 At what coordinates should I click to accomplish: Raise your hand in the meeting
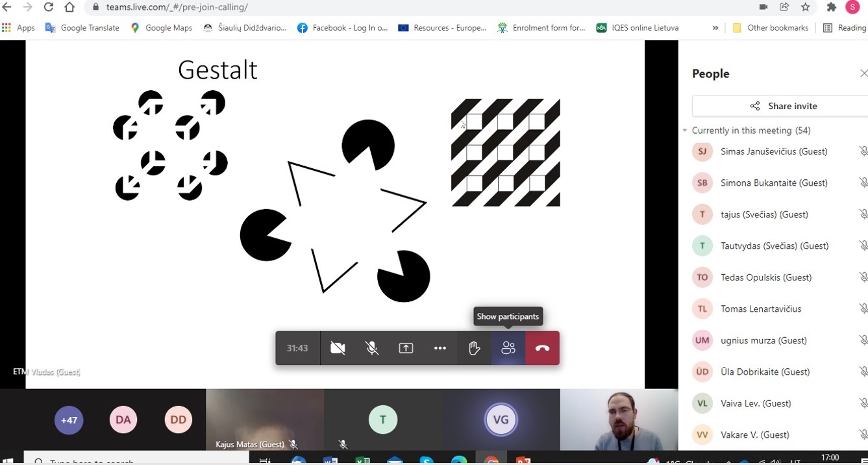474,348
